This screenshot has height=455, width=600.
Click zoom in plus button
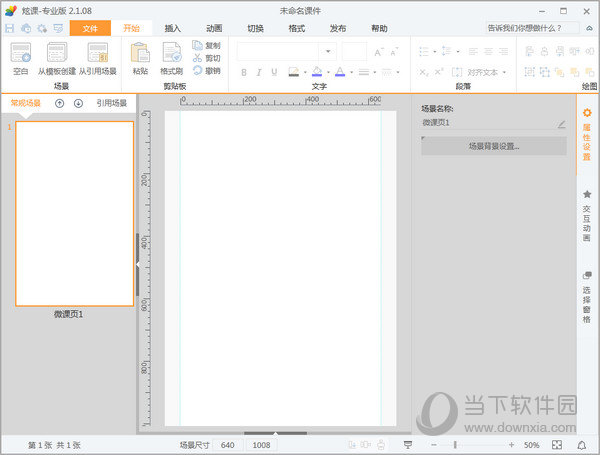pos(511,445)
